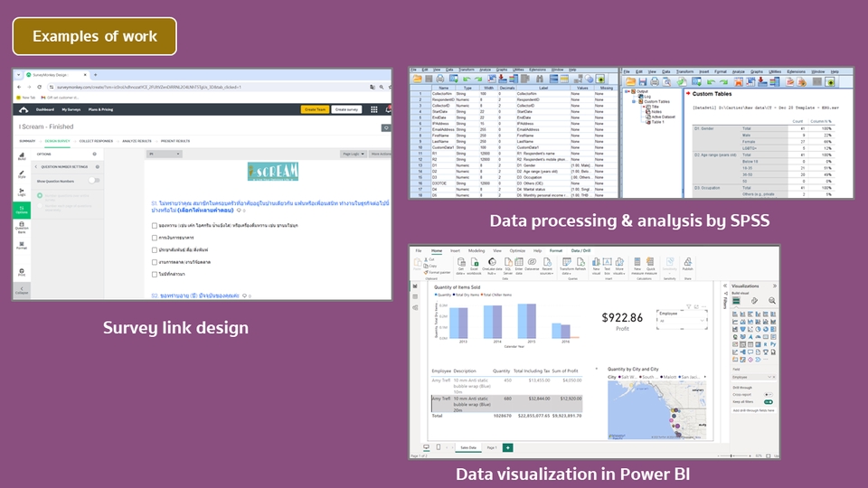The height and width of the screenshot is (488, 868).
Task: Go back using browser back arrow
Action: click(x=19, y=87)
